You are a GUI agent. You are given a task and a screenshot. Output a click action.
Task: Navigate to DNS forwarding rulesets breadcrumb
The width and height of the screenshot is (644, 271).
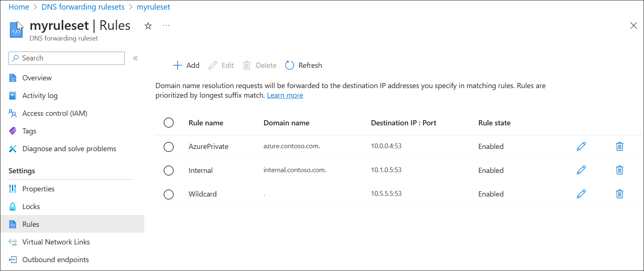[83, 7]
